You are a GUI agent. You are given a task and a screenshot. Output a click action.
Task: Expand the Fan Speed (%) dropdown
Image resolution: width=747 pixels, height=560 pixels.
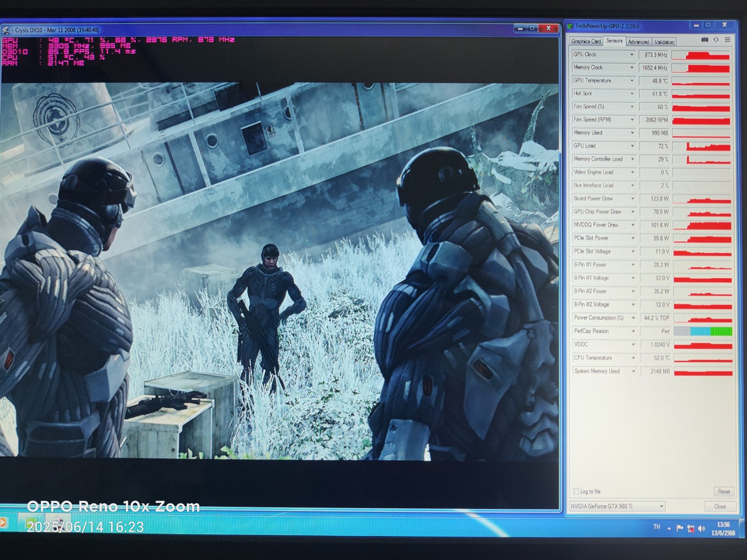[x=632, y=107]
